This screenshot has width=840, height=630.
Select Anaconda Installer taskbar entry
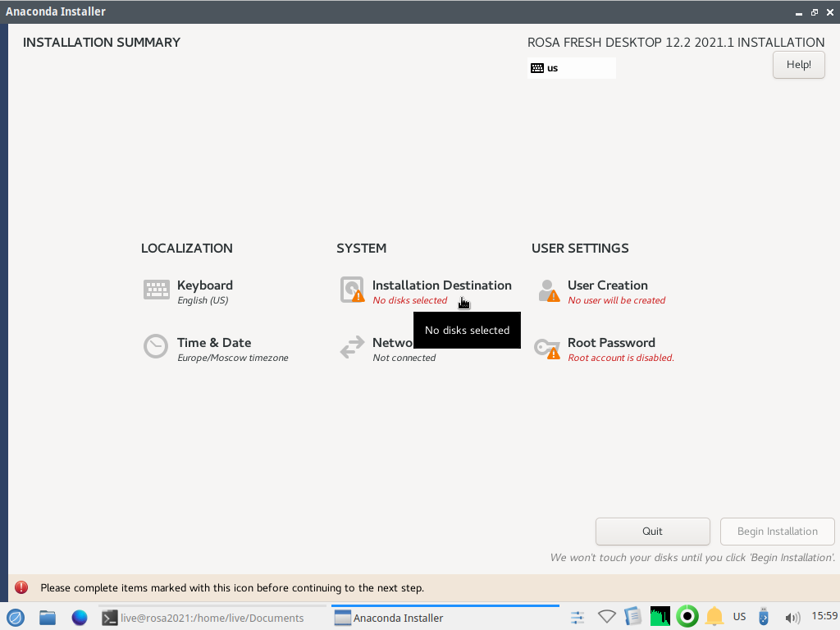[x=390, y=618]
